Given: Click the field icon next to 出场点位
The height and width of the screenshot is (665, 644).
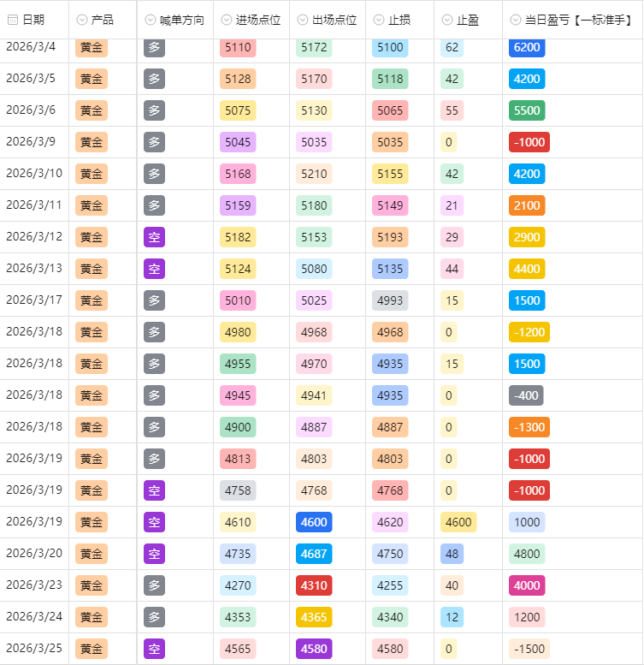Looking at the screenshot, I should pos(304,20).
